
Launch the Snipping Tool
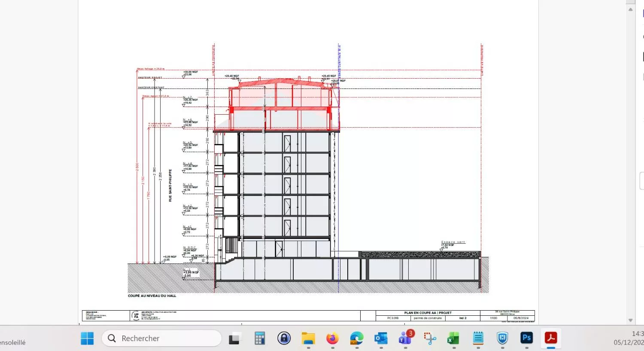(x=429, y=339)
